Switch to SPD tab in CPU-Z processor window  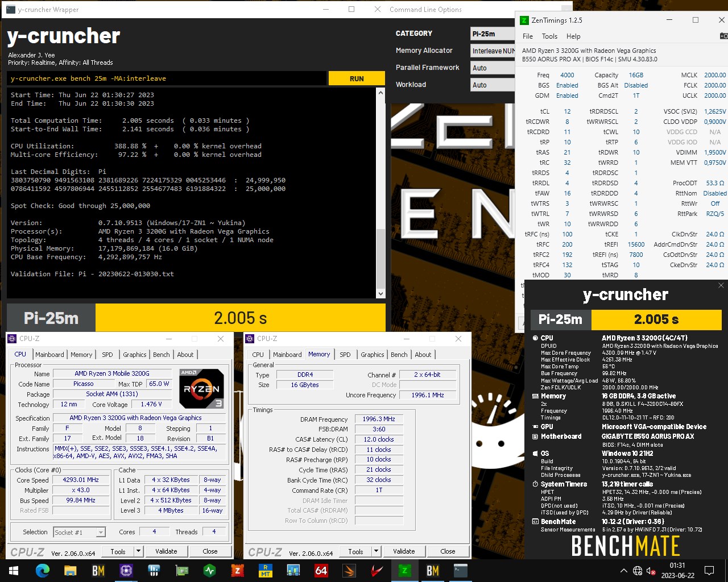[x=107, y=355]
